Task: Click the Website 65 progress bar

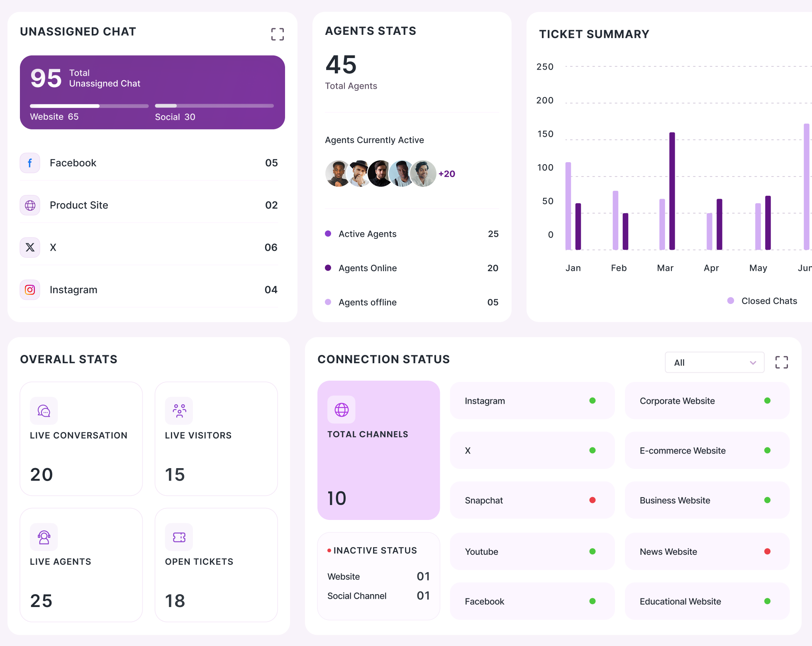Action: click(x=89, y=106)
